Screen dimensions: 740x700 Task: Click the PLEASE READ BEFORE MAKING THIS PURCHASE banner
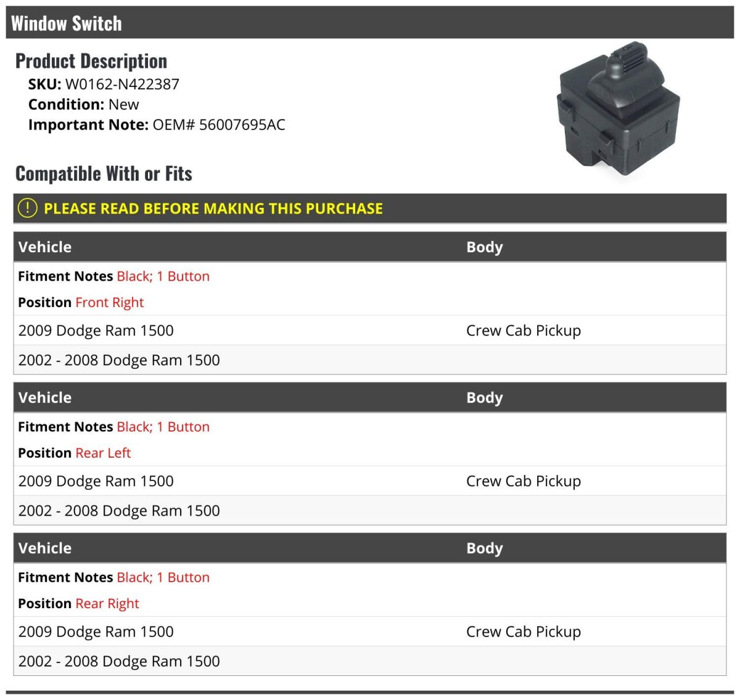coord(370,208)
